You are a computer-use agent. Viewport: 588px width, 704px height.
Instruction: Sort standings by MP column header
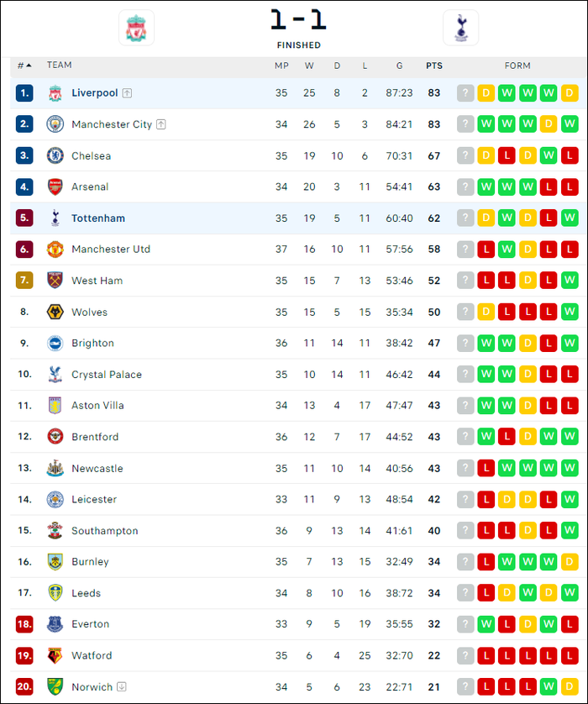[281, 66]
